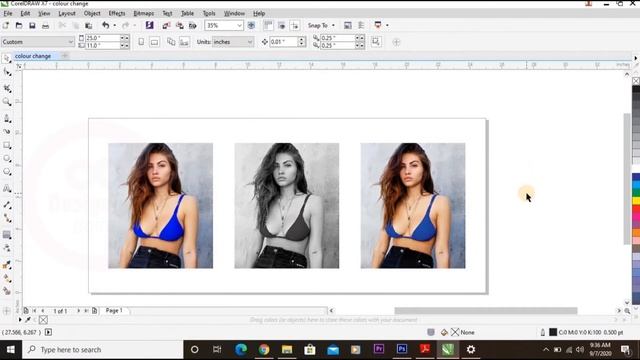Click the Windows search box
This screenshot has width=640, height=360.
pyautogui.click(x=103, y=350)
